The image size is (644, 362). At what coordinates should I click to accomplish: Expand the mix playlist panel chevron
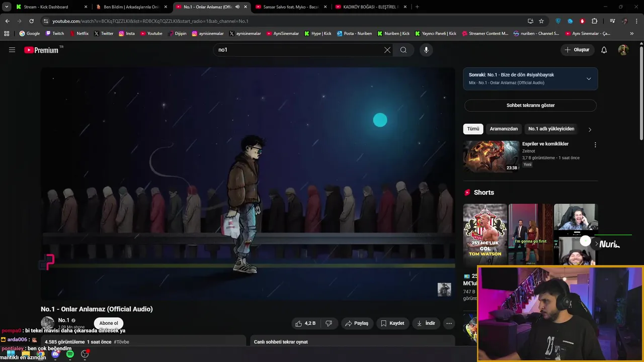click(589, 78)
